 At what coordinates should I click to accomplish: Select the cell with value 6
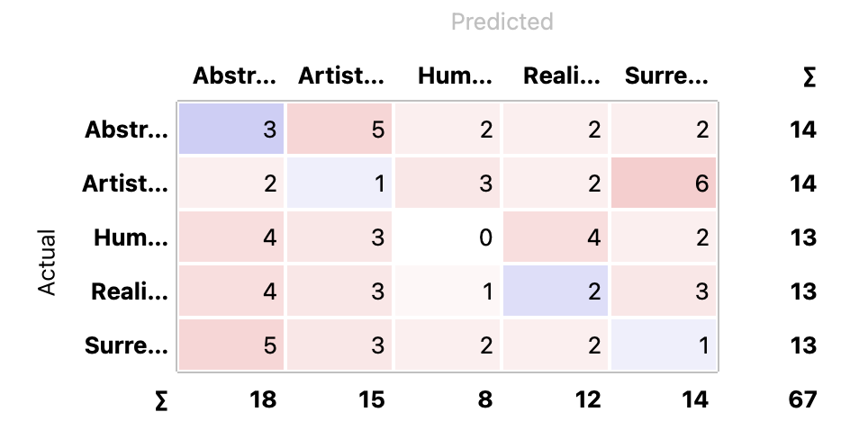pos(664,183)
